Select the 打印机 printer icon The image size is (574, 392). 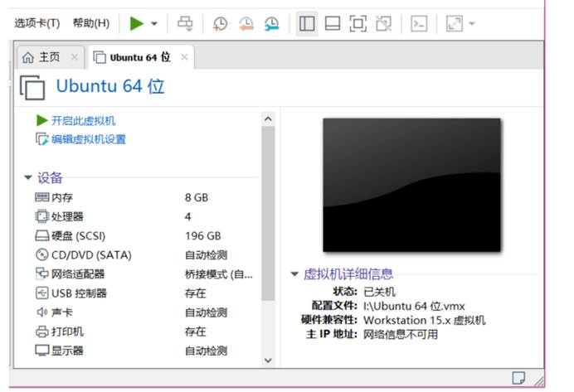click(41, 332)
